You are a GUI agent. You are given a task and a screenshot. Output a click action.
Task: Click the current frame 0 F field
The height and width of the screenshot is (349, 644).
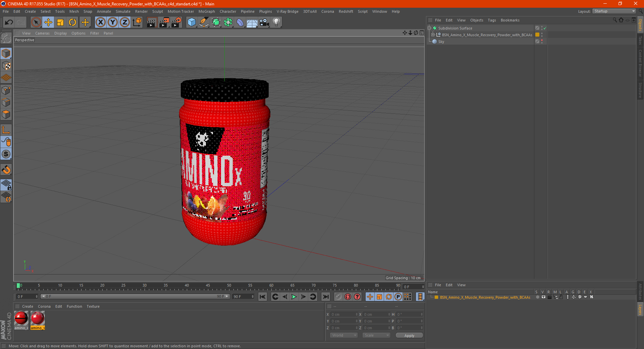[27, 297]
